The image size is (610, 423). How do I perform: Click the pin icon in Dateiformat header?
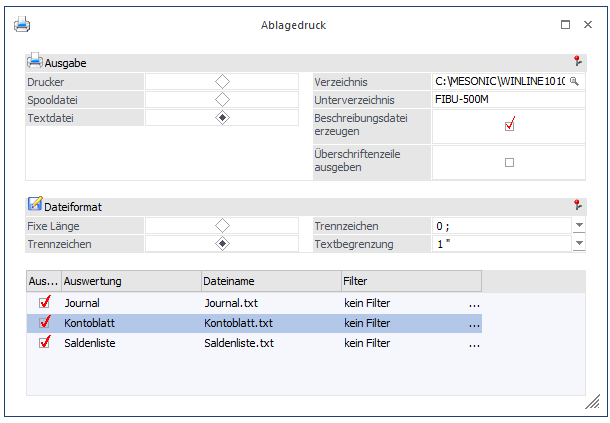(577, 204)
